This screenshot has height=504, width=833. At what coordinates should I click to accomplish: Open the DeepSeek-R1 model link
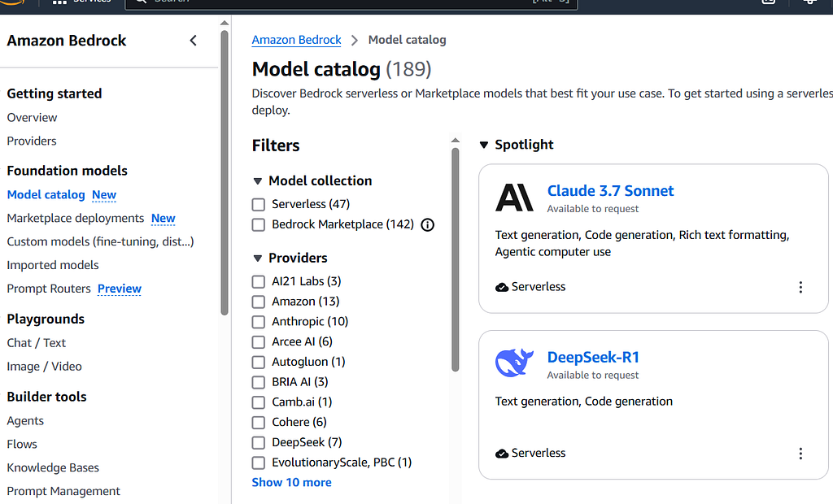[593, 358]
